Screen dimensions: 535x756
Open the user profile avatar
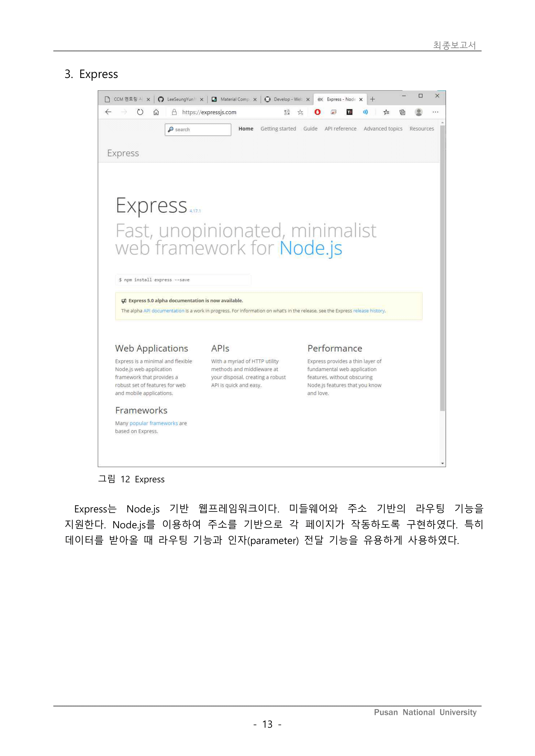click(419, 112)
